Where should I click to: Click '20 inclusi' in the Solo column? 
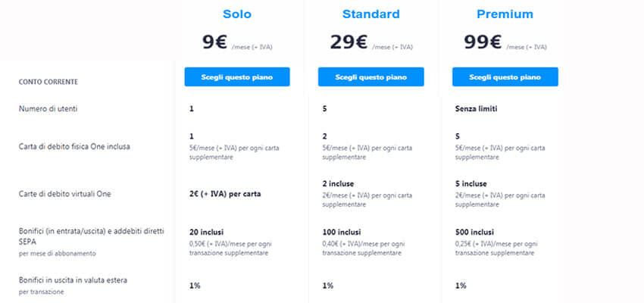(x=207, y=231)
